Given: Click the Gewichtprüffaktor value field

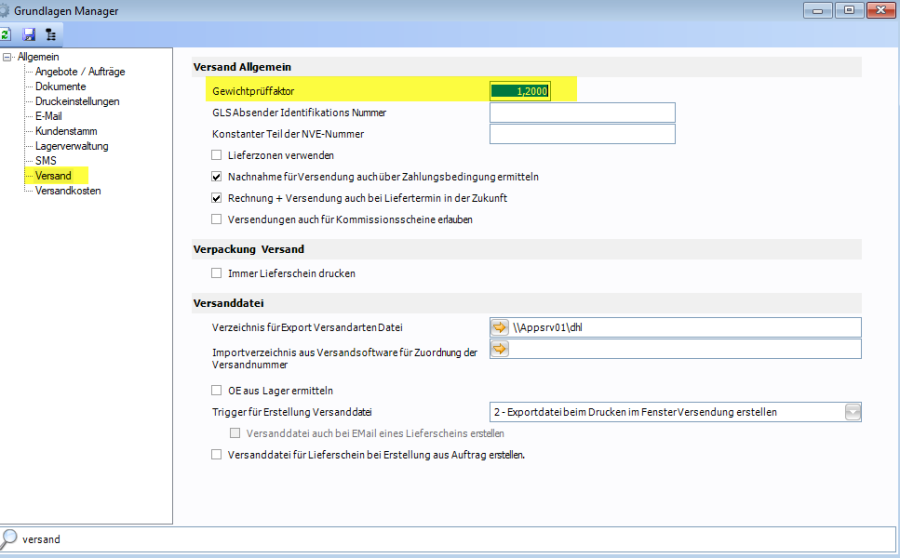Looking at the screenshot, I should (520, 90).
